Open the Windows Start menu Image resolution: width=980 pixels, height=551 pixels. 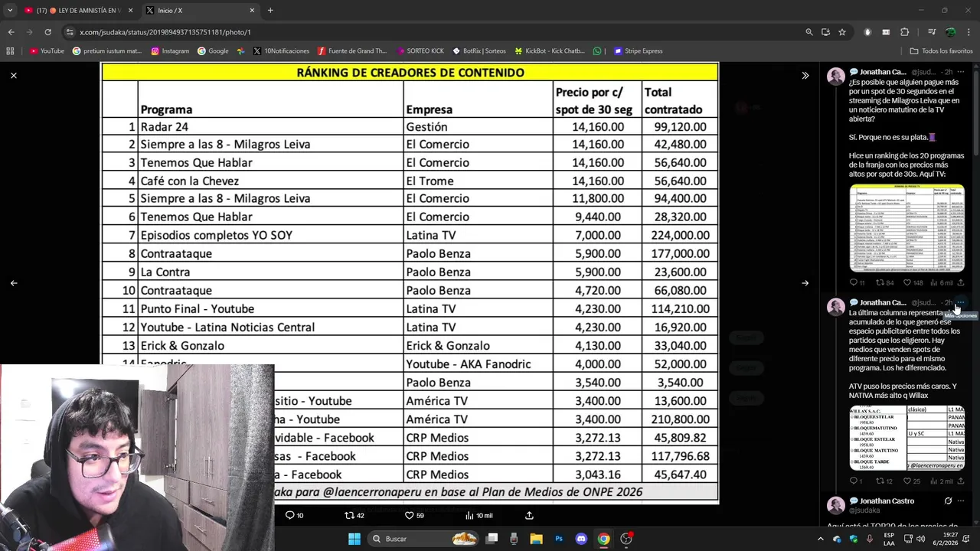click(x=354, y=539)
